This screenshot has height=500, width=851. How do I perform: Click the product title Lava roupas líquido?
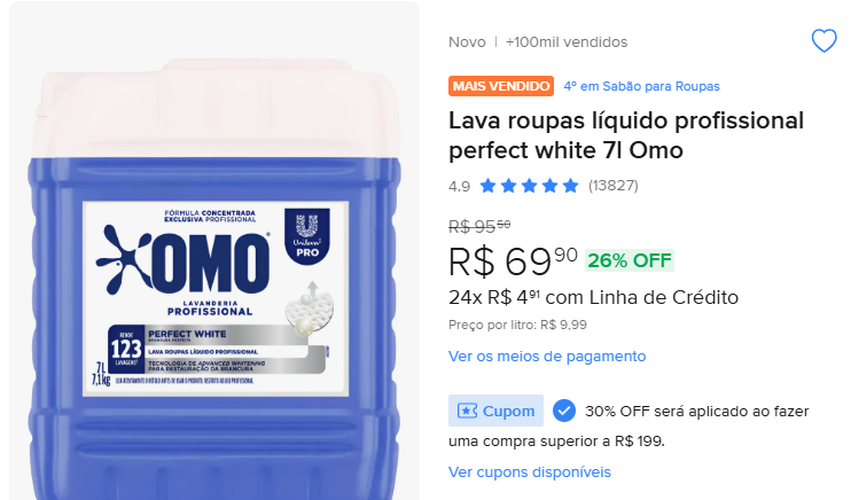[626, 135]
